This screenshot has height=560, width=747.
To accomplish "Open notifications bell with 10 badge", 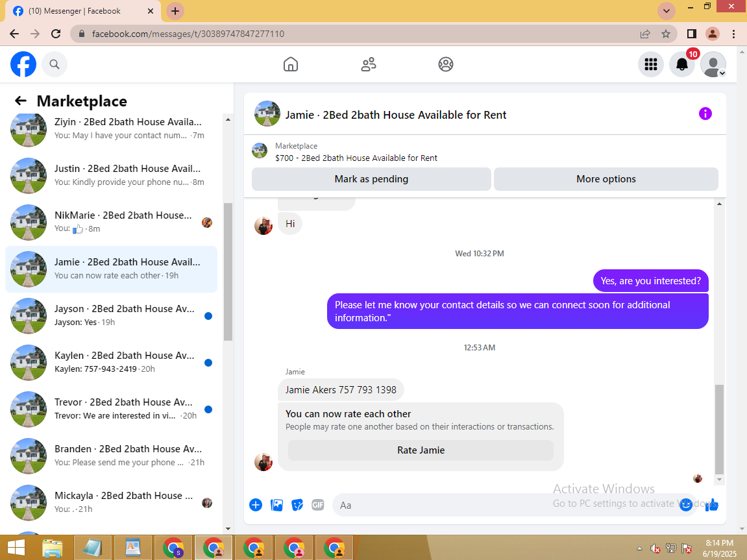I will click(x=682, y=64).
